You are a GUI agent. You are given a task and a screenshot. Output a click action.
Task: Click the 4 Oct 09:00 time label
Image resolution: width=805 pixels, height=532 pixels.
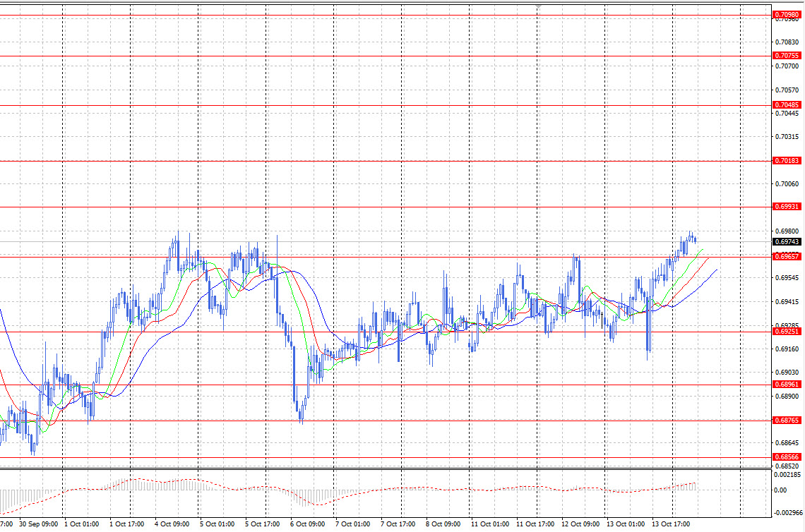coord(172,524)
